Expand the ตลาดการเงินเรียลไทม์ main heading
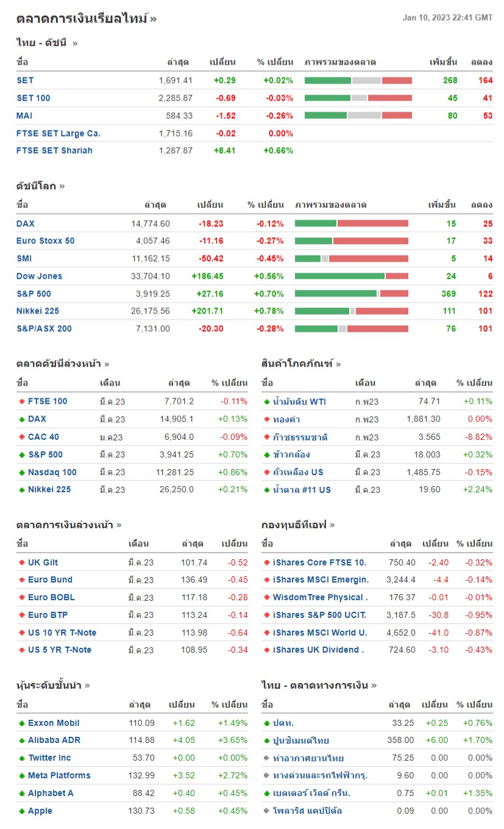Viewport: 504px width, 829px height. point(86,18)
